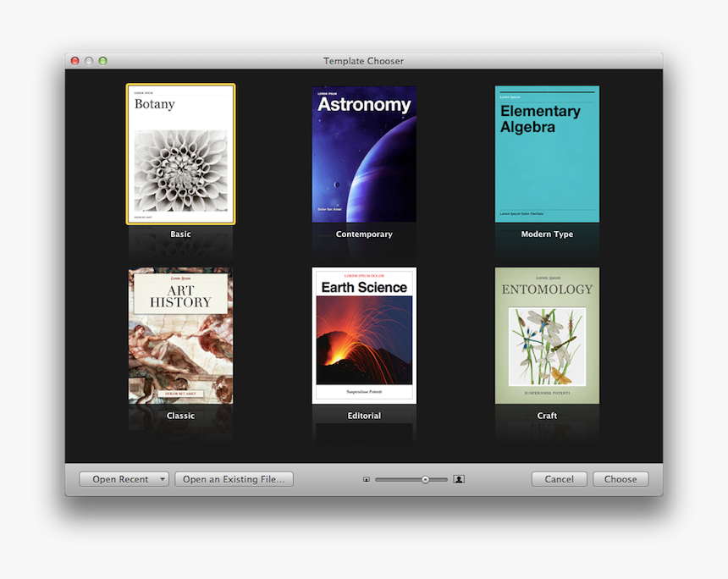Select the Elementary Algebra template cover
The height and width of the screenshot is (579, 728).
(547, 154)
